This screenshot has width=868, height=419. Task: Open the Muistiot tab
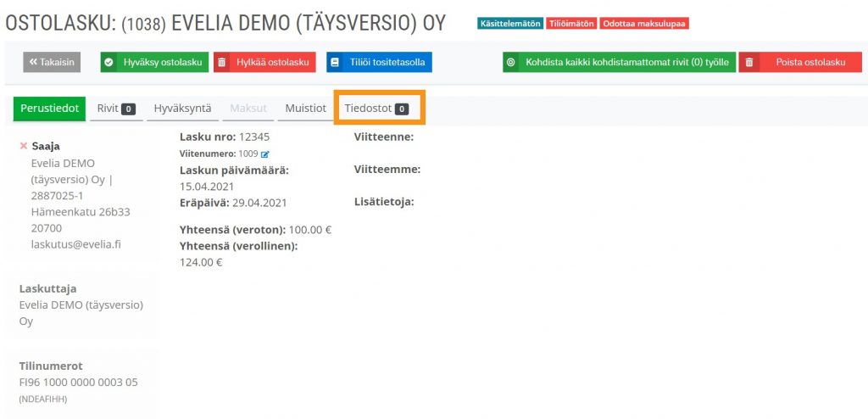[x=305, y=109]
